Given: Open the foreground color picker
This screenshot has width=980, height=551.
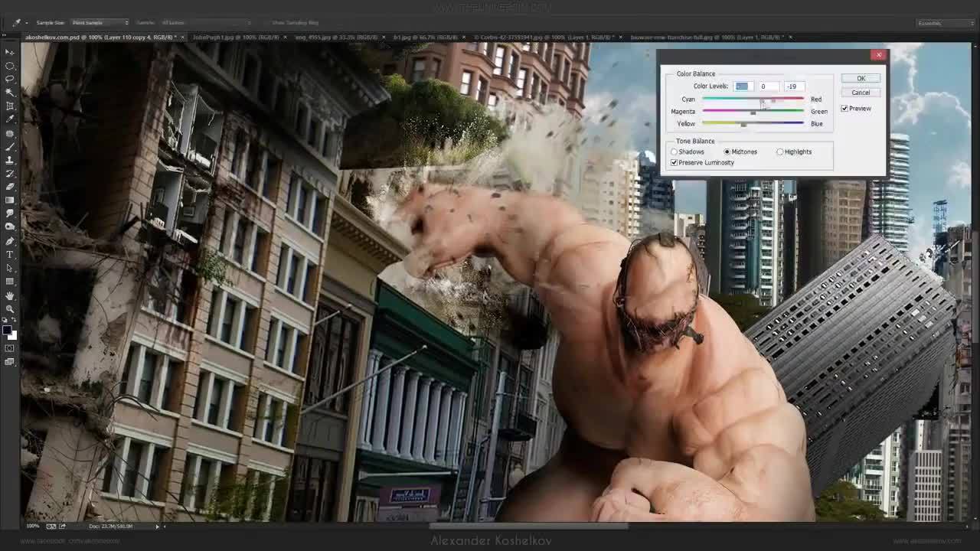Looking at the screenshot, I should (8, 331).
